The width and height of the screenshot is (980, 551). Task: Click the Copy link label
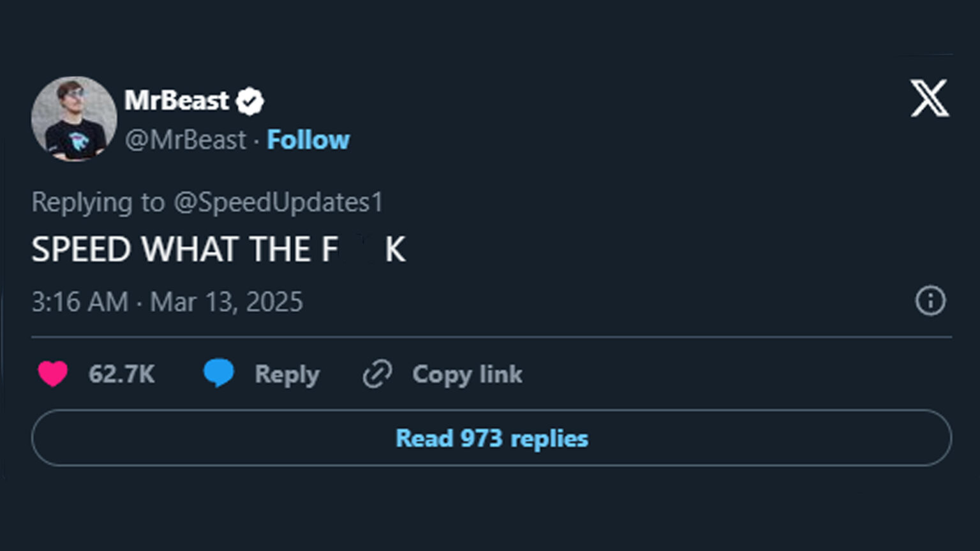(467, 374)
